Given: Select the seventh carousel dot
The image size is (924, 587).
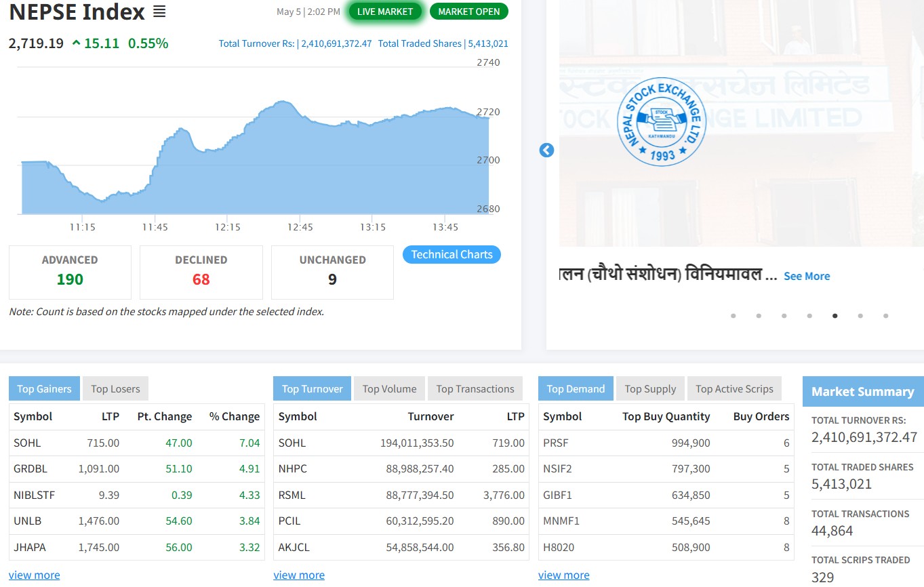Looking at the screenshot, I should [885, 316].
